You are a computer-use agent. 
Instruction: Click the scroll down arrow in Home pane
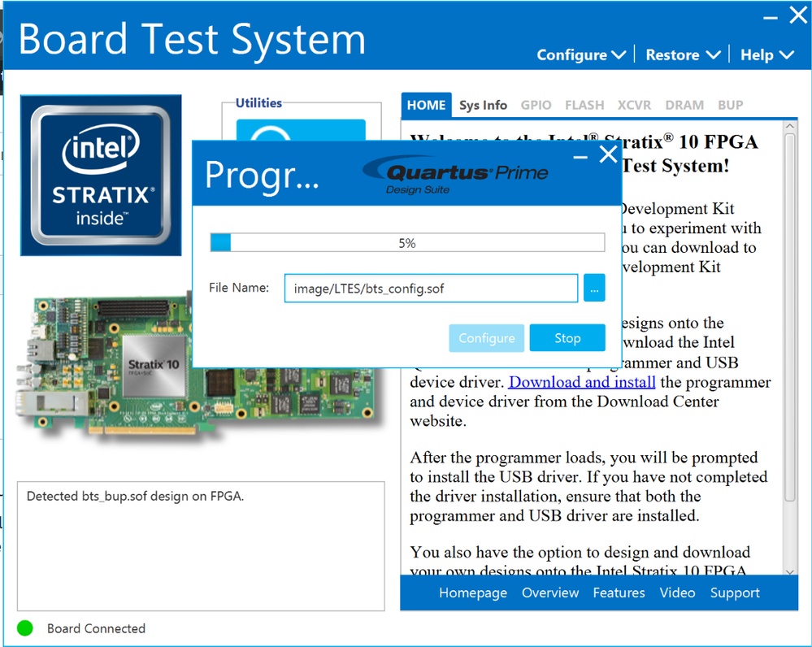click(790, 572)
